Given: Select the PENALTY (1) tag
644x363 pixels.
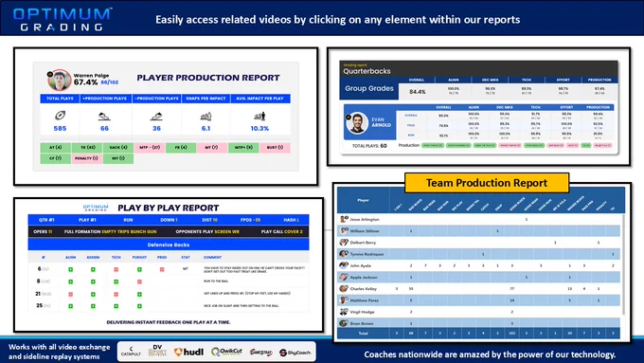Looking at the screenshot, I should point(87,158).
